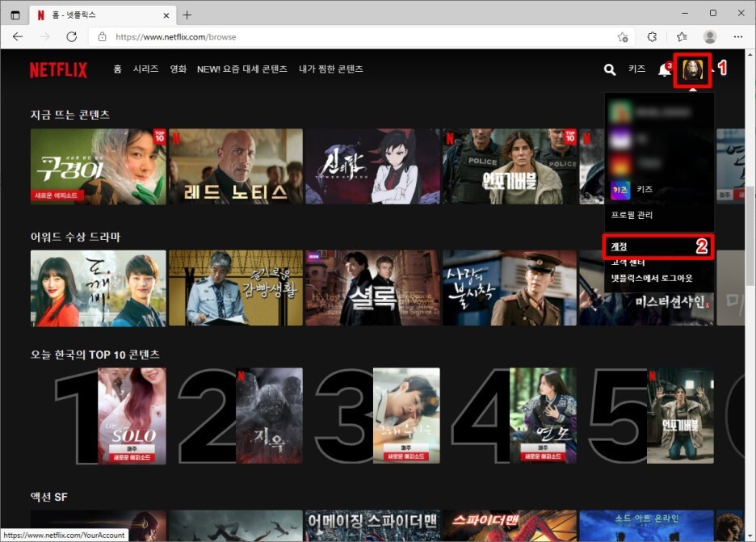View site info lock icon
Screen dimensions: 756x542
coord(103,36)
